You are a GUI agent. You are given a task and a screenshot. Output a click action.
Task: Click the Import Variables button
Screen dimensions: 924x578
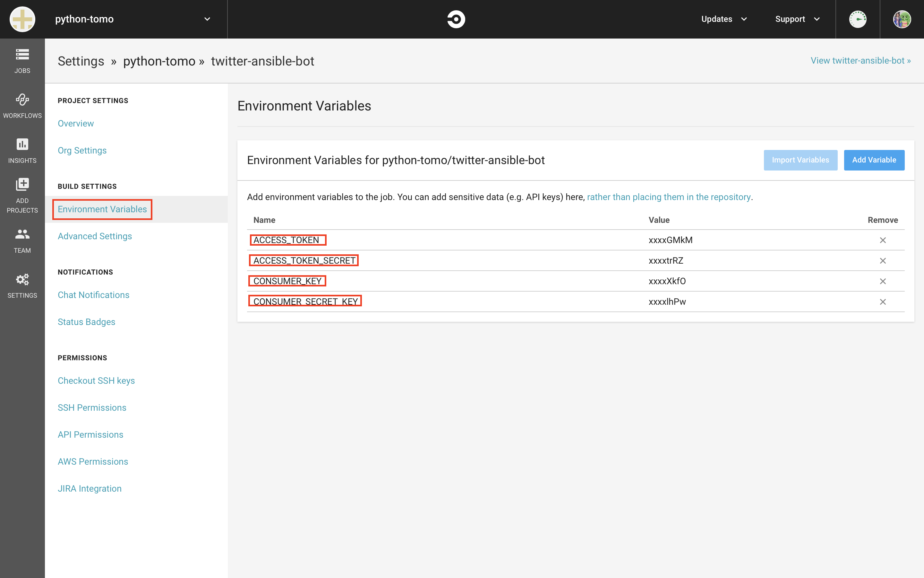coord(800,160)
